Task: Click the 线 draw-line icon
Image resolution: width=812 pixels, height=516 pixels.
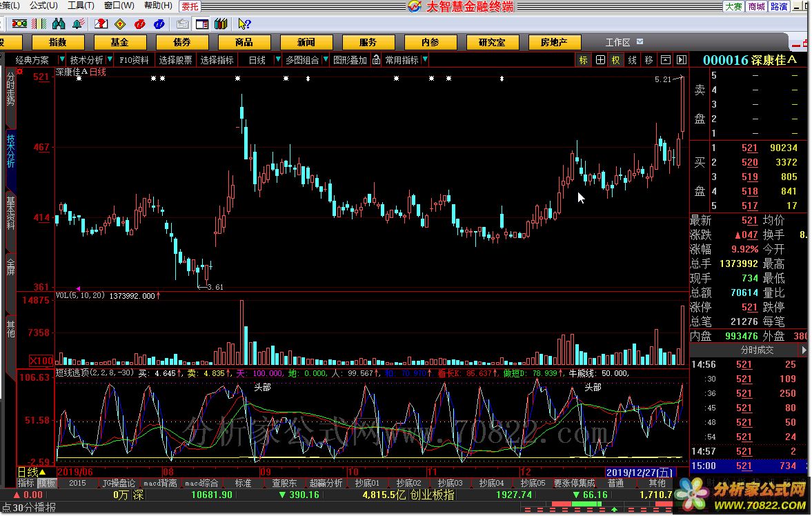Action: coord(633,60)
